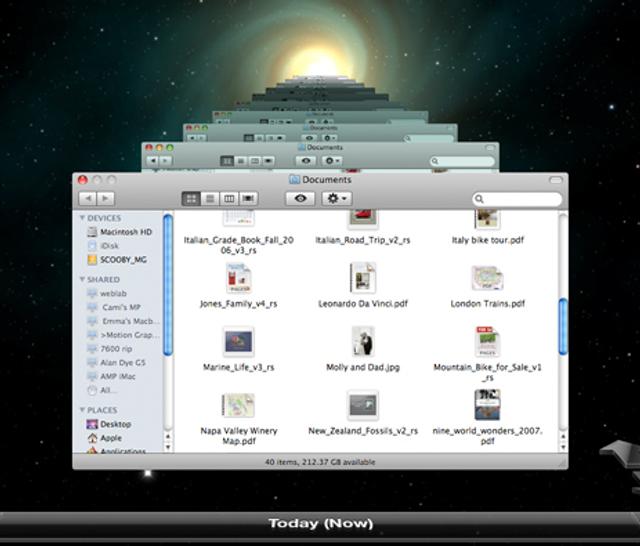This screenshot has height=546, width=640.
Task: Click the third Documents window behind
Action: [320, 133]
